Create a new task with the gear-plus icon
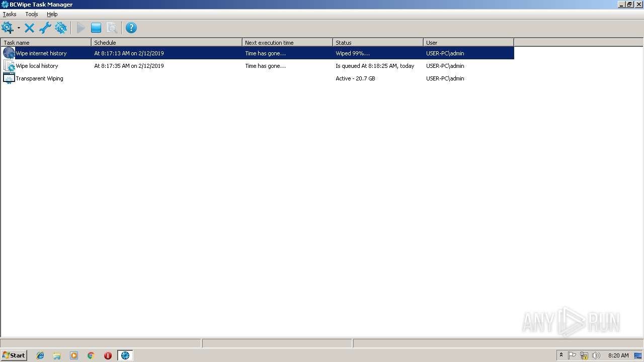The width and height of the screenshot is (644, 362). (8, 28)
